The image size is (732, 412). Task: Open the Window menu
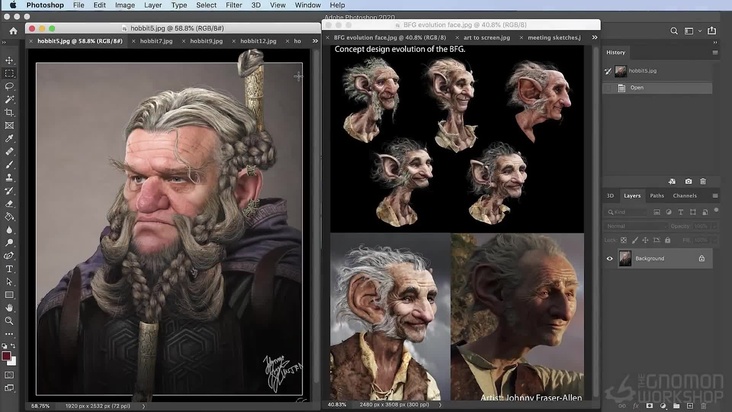[308, 5]
